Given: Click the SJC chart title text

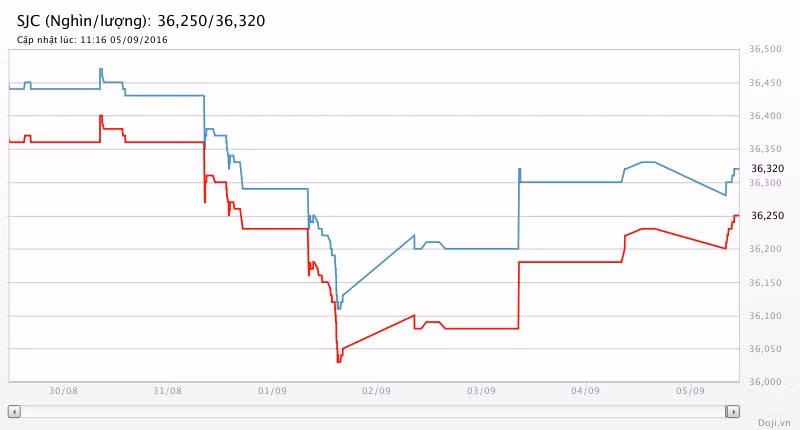Looking at the screenshot, I should (141, 20).
